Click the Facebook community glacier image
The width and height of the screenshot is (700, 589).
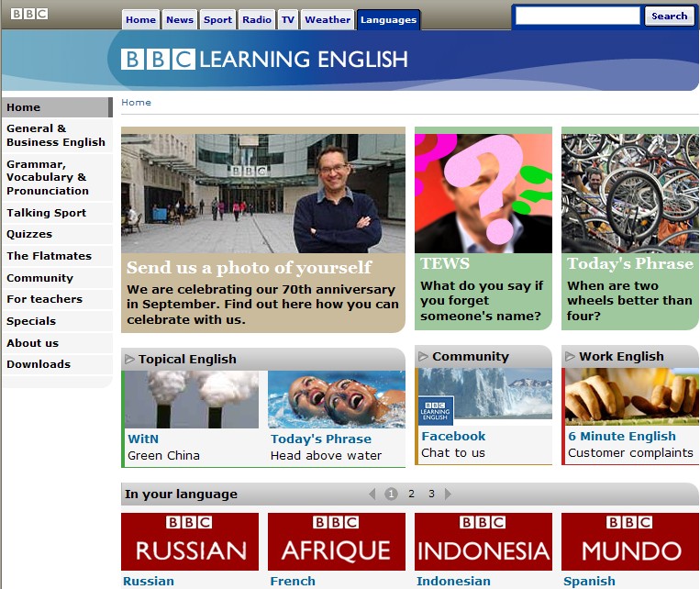coord(483,395)
